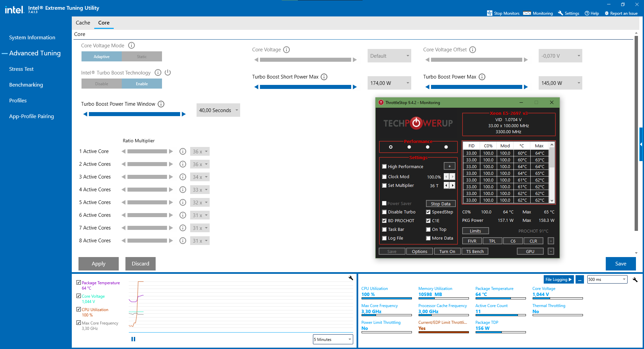The width and height of the screenshot is (644, 349).
Task: Click the info icon for 4 Active Cores
Action: pyautogui.click(x=183, y=190)
